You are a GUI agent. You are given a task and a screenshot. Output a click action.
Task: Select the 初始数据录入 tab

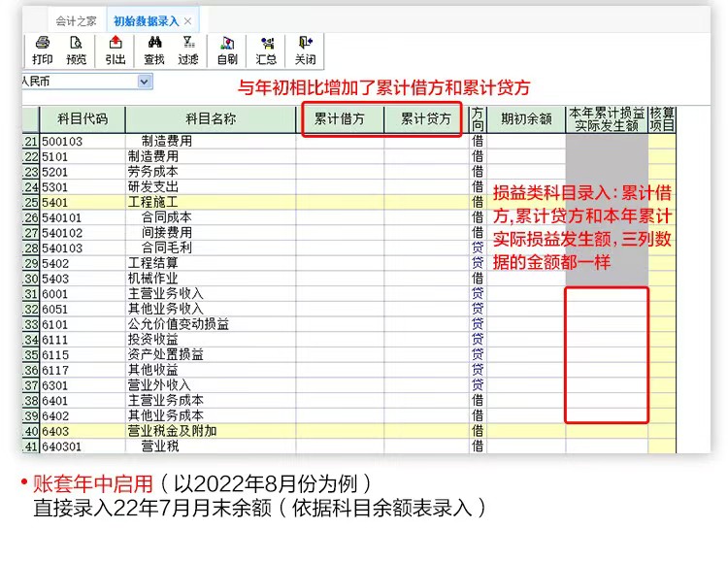[145, 20]
